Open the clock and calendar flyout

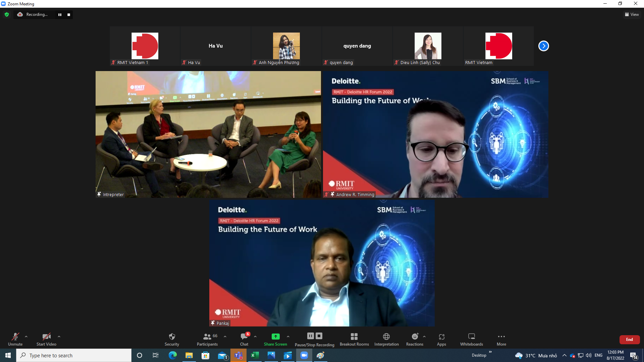(615, 355)
